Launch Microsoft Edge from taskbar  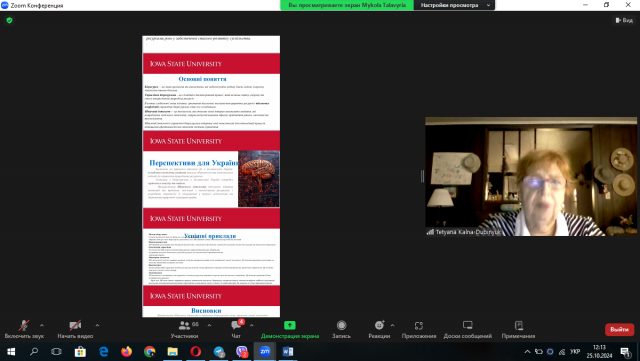point(104,352)
